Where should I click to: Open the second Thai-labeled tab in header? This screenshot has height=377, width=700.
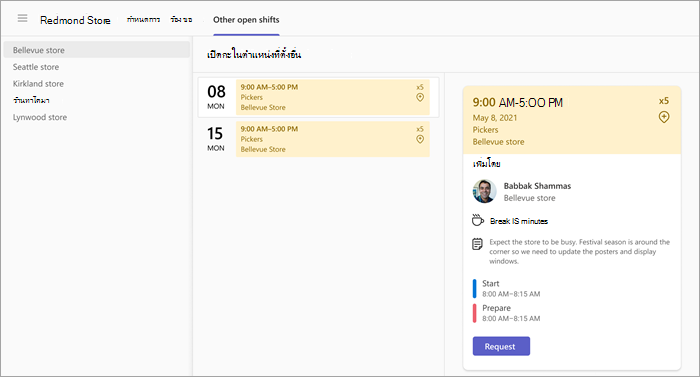pos(181,20)
